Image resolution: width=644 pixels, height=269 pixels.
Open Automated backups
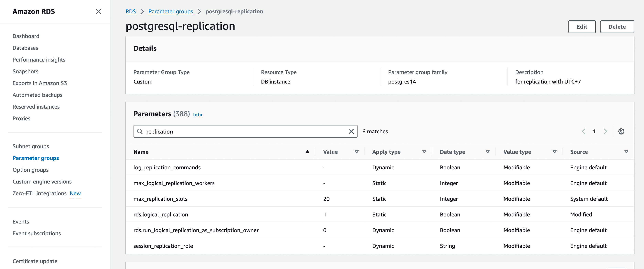(38, 95)
